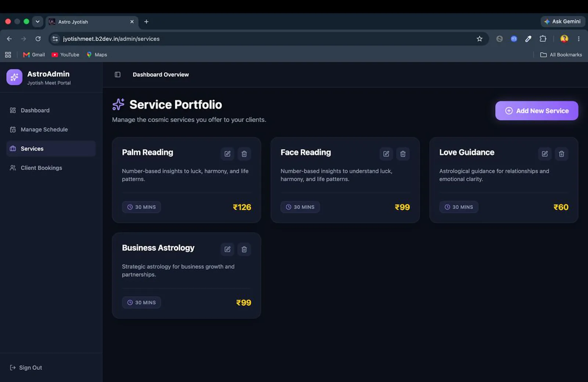Viewport: 588px width, 382px height.
Task: Click the blue round extension icon
Action: [x=514, y=39]
